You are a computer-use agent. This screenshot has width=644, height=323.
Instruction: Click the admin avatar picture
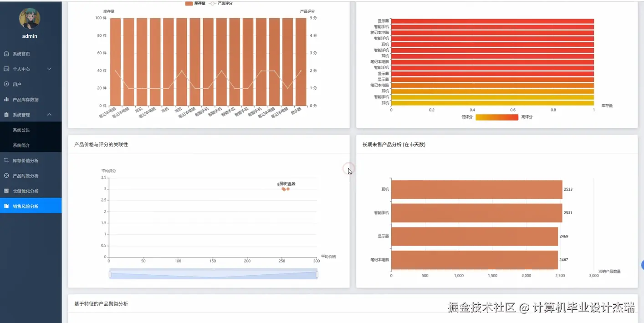tap(30, 18)
